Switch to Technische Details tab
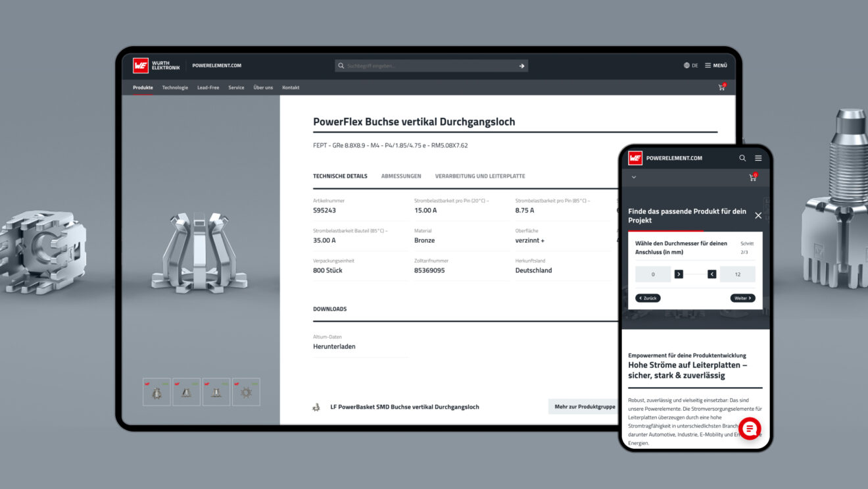868x489 pixels. [340, 176]
